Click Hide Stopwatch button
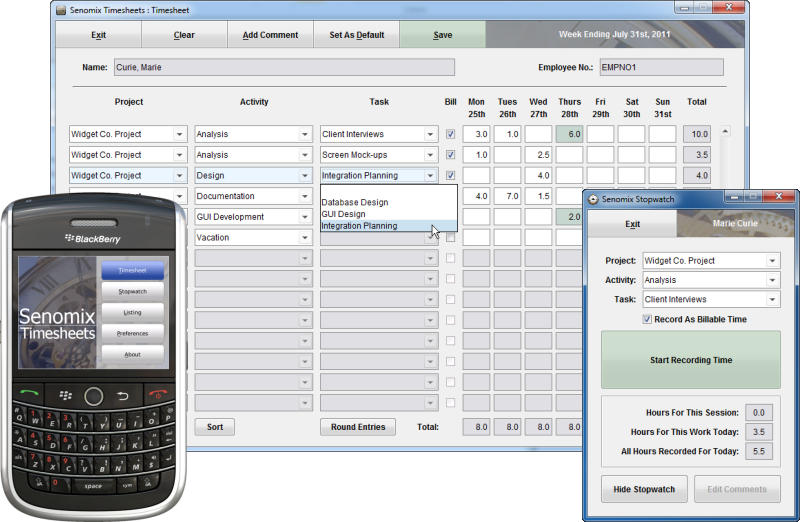This screenshot has width=800, height=522. [644, 489]
